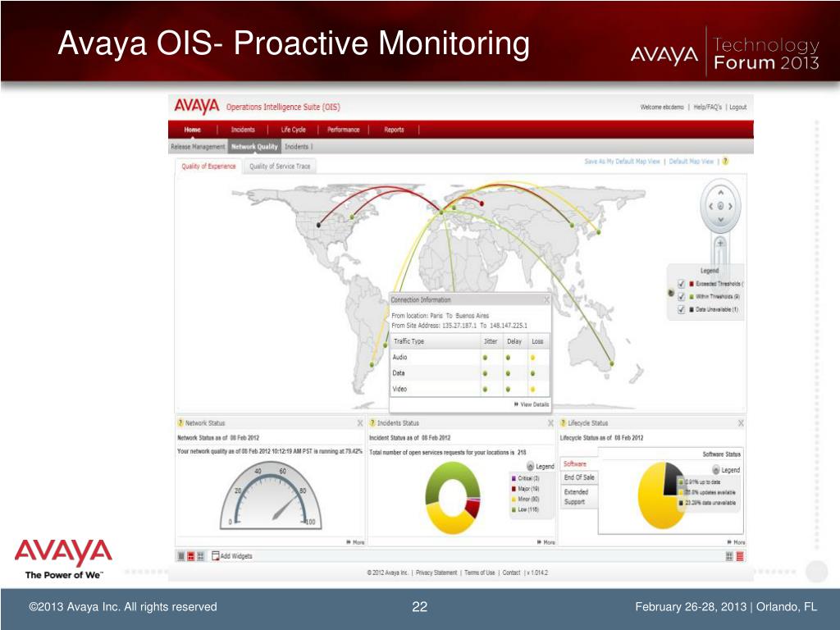Click the Logout link

(737, 107)
